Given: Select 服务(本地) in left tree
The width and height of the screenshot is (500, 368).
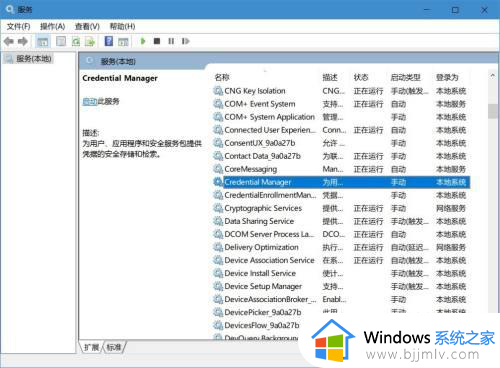Looking at the screenshot, I should pos(33,59).
